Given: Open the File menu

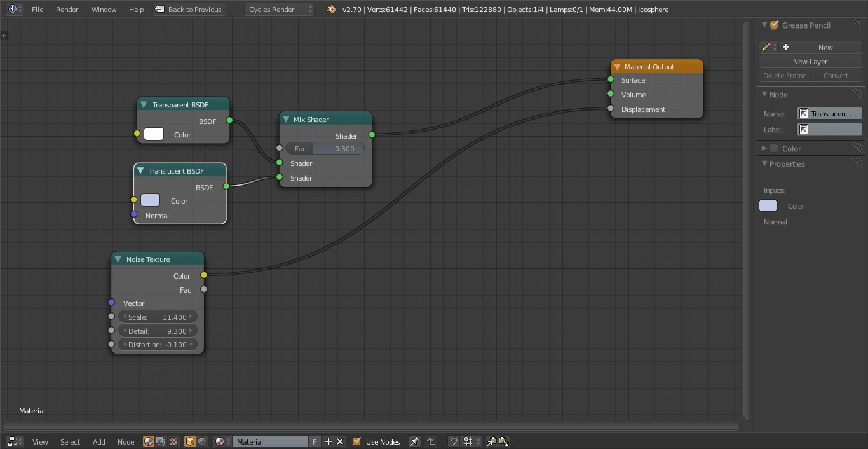Looking at the screenshot, I should point(37,10).
